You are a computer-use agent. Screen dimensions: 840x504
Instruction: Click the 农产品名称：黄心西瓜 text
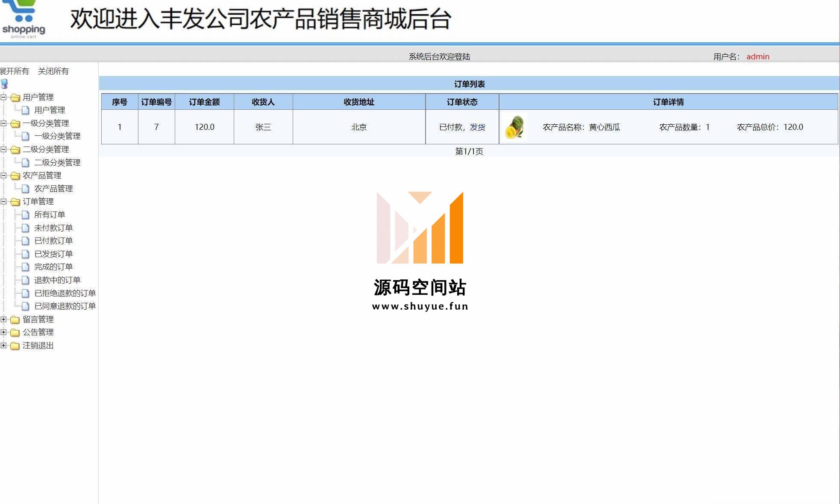(581, 127)
